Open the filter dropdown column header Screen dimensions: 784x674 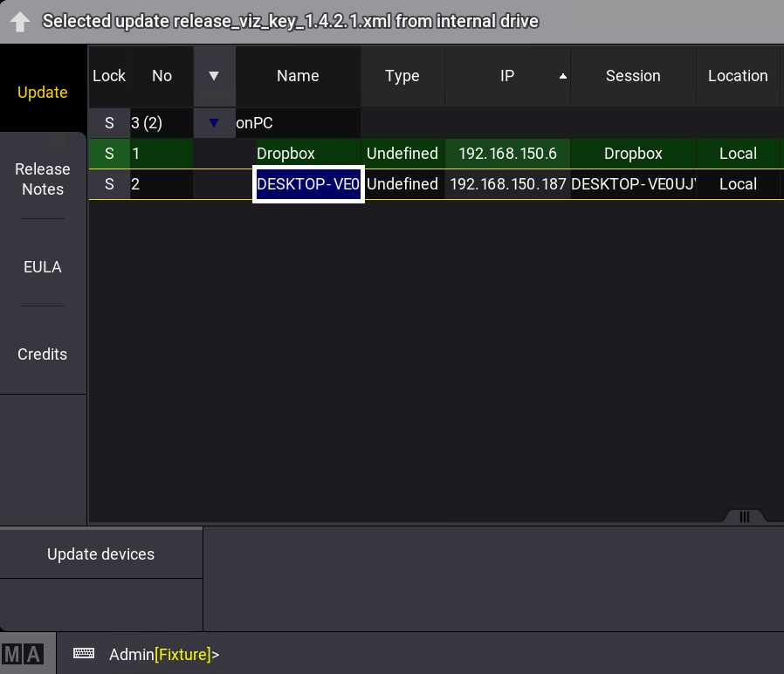(x=214, y=76)
